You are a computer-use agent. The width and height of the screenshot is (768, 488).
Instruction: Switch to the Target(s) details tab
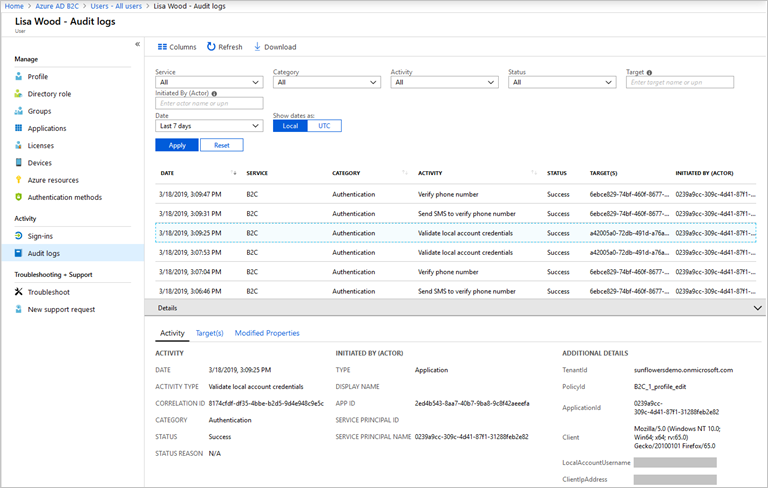click(209, 333)
